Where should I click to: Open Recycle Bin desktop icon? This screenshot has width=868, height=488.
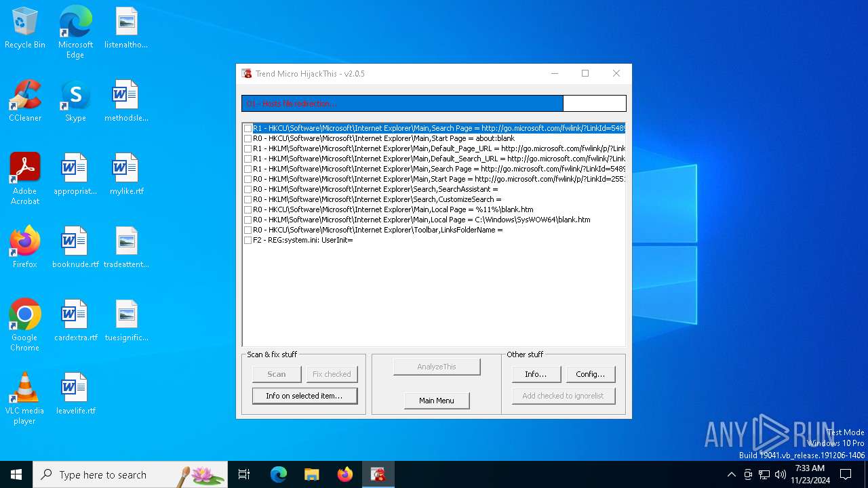(25, 28)
